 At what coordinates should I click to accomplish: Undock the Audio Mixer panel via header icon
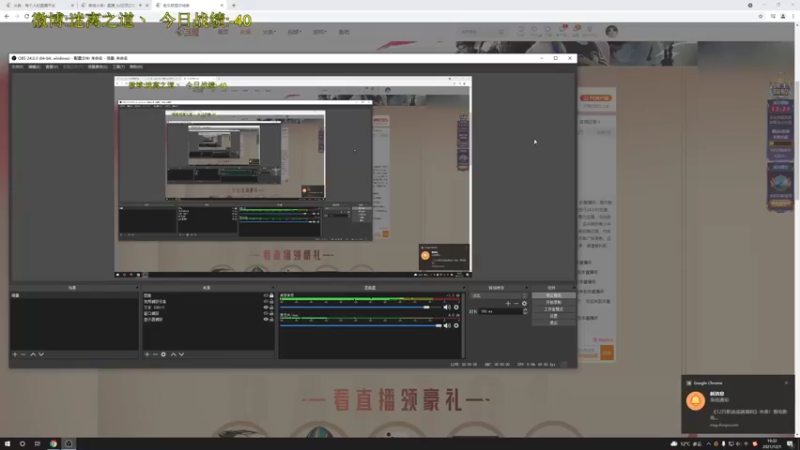click(463, 288)
